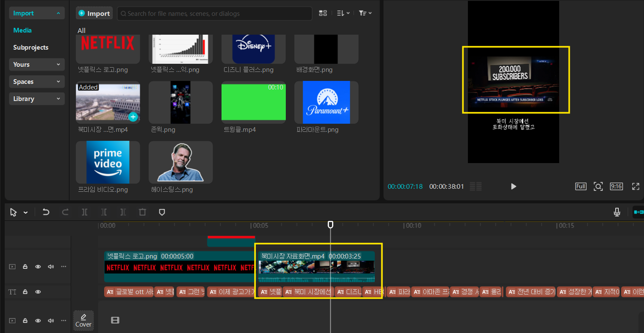Select the 프라임 비디오.png thumbnail
644x333 pixels.
click(x=108, y=162)
